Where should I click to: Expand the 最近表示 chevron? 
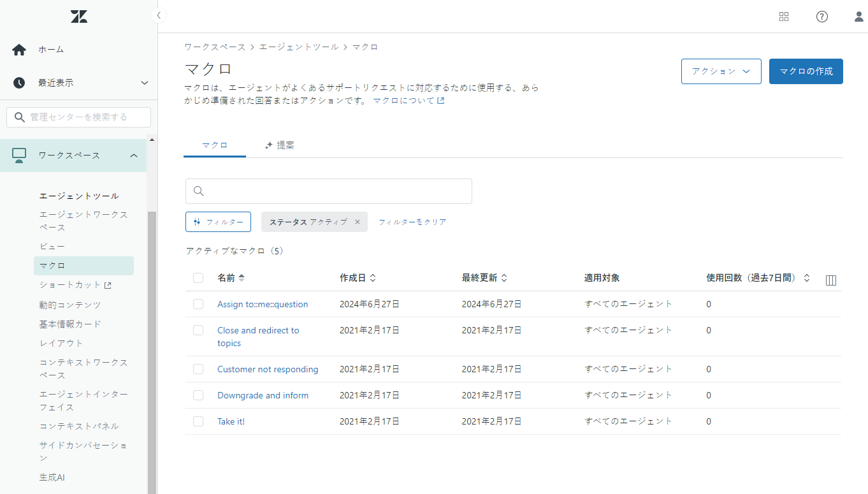(145, 82)
